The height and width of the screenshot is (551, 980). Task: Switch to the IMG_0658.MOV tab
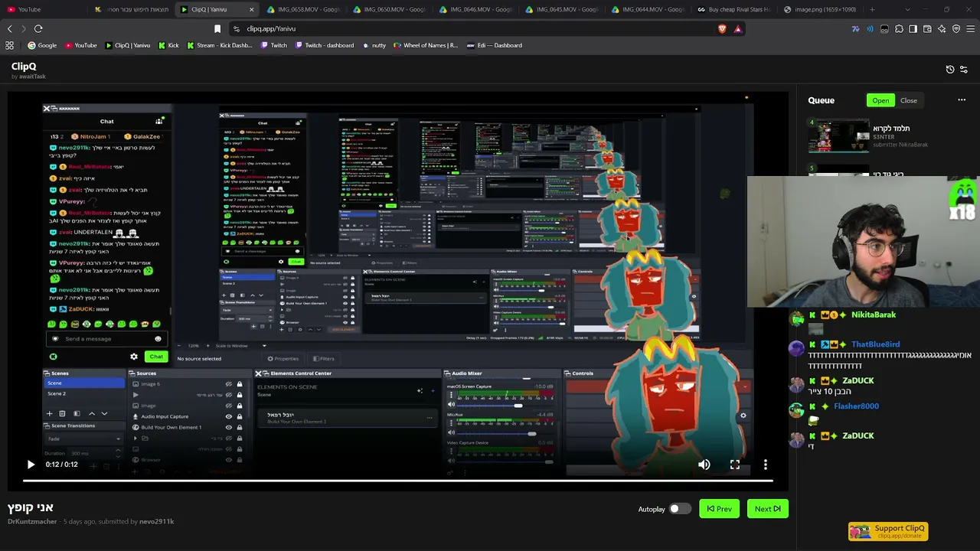(305, 9)
